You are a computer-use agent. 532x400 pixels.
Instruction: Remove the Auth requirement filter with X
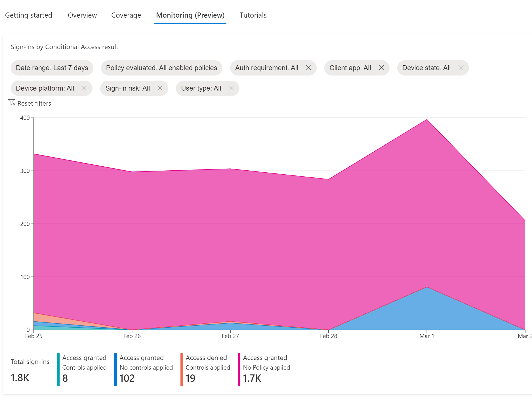pyautogui.click(x=308, y=68)
